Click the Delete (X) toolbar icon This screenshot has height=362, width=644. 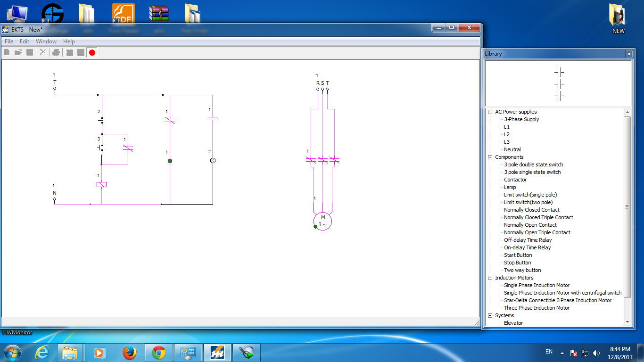[43, 52]
